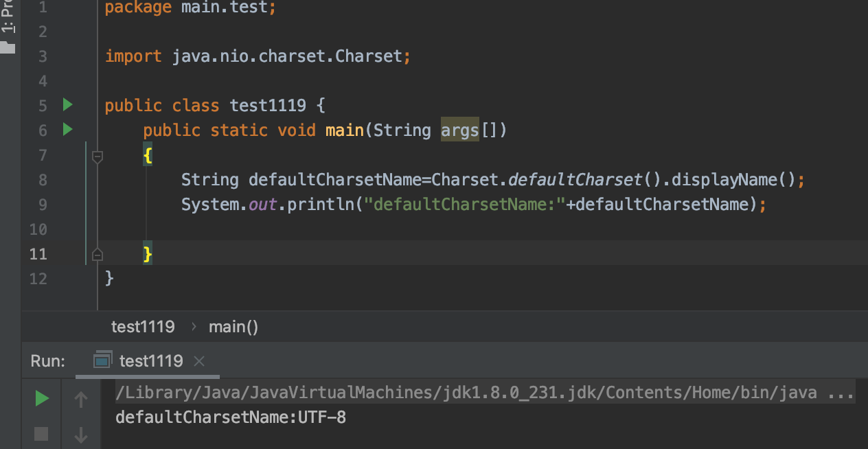
Task: Click the defaultCharsetName:UTF-8 console output line
Action: tap(230, 417)
